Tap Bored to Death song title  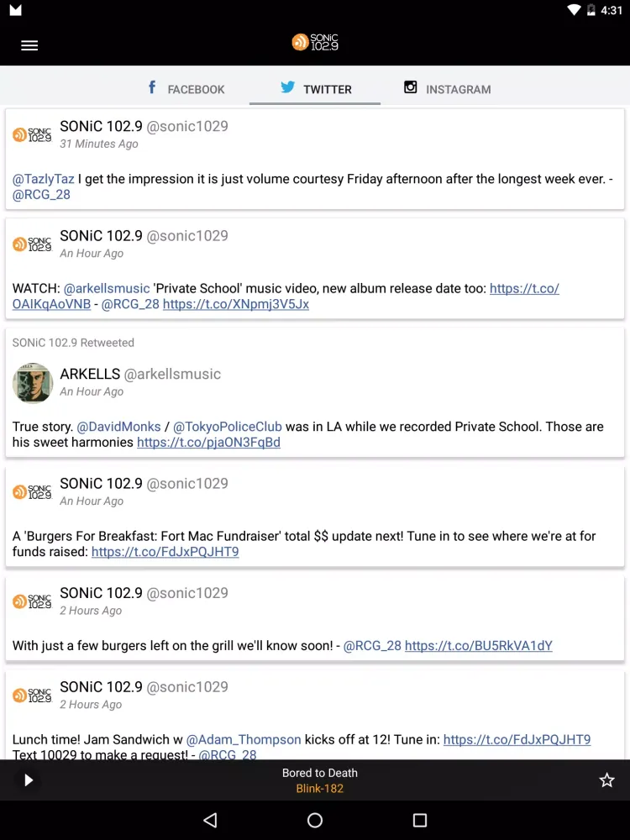(x=320, y=773)
